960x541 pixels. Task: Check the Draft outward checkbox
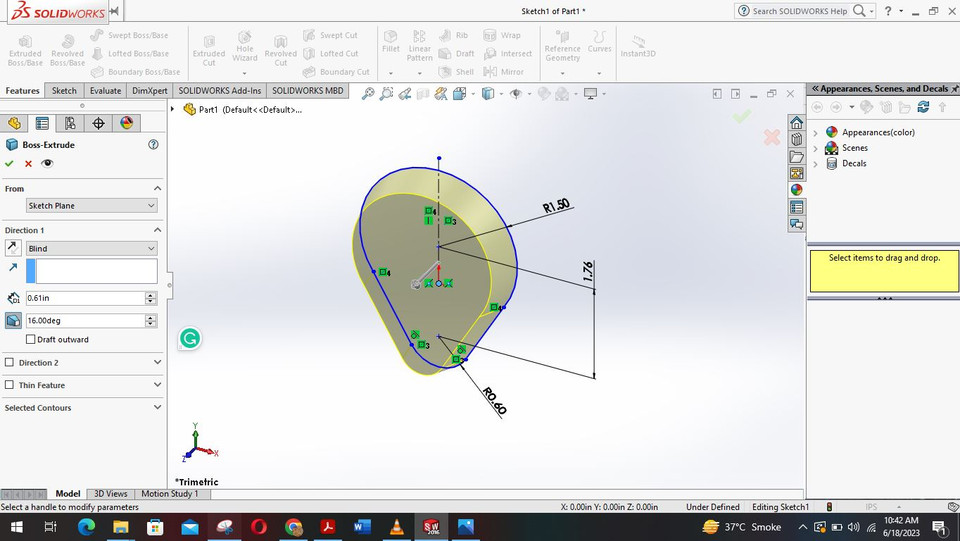click(x=31, y=339)
